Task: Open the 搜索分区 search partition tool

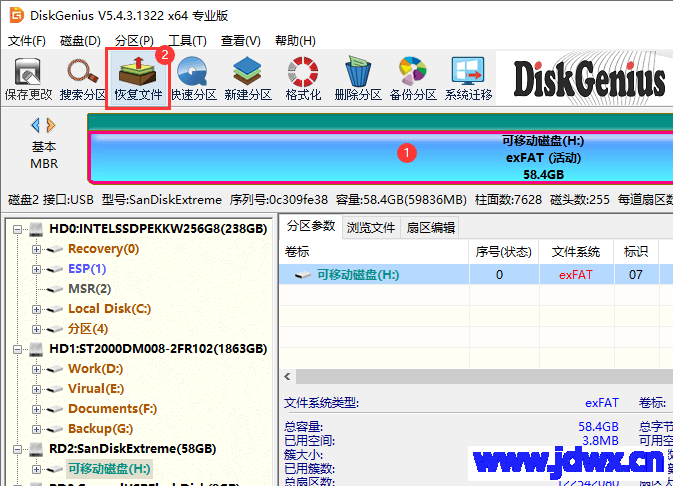Action: coord(82,79)
